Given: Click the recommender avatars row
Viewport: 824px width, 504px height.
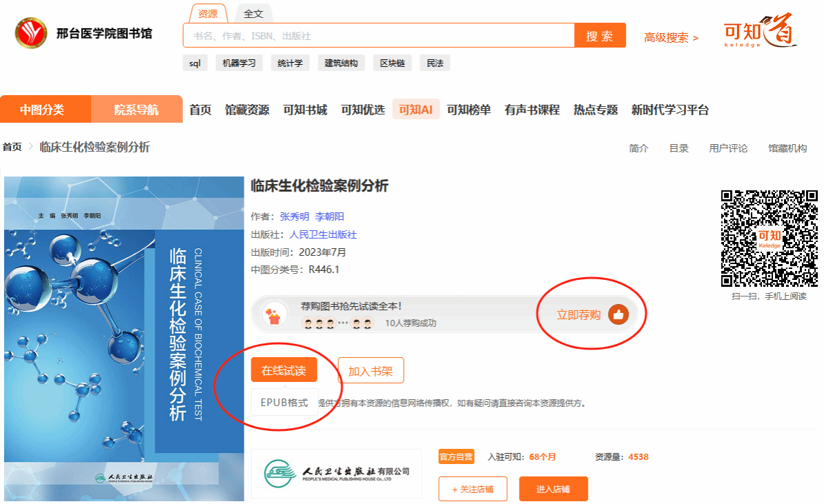Looking at the screenshot, I should point(338,323).
